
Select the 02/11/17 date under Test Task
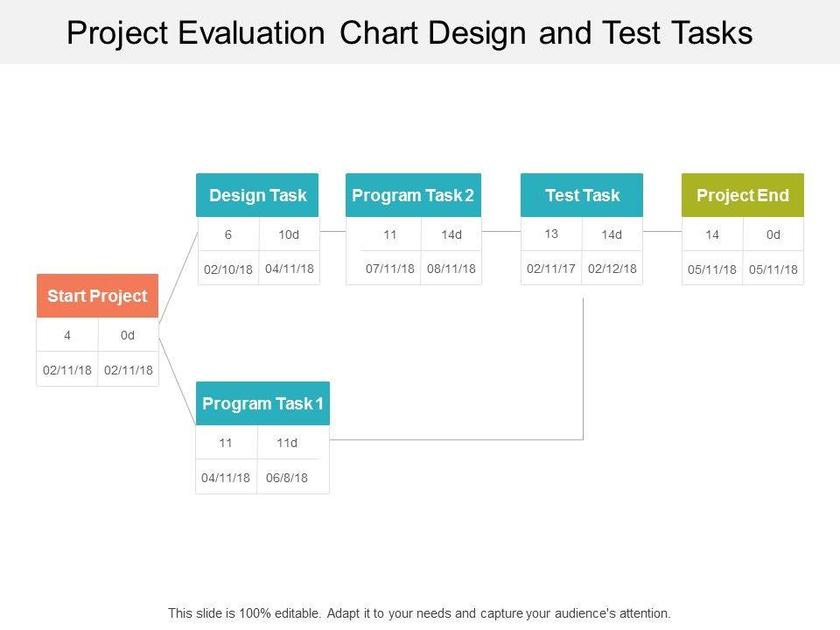point(551,269)
